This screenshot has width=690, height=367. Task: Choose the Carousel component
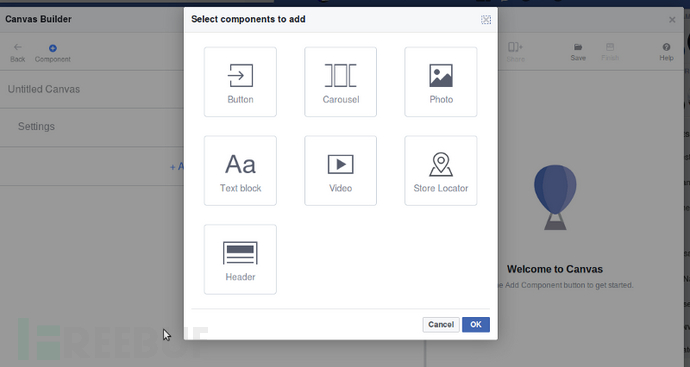click(341, 82)
